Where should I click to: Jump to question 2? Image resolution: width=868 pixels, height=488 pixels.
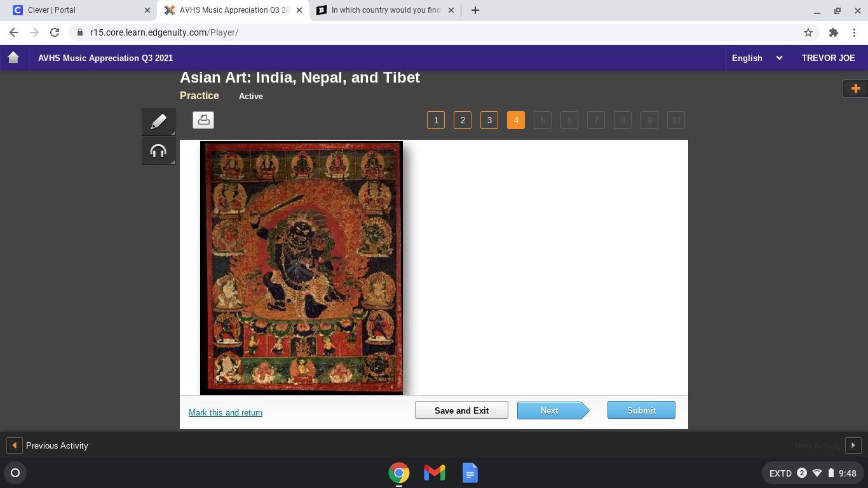(x=463, y=120)
